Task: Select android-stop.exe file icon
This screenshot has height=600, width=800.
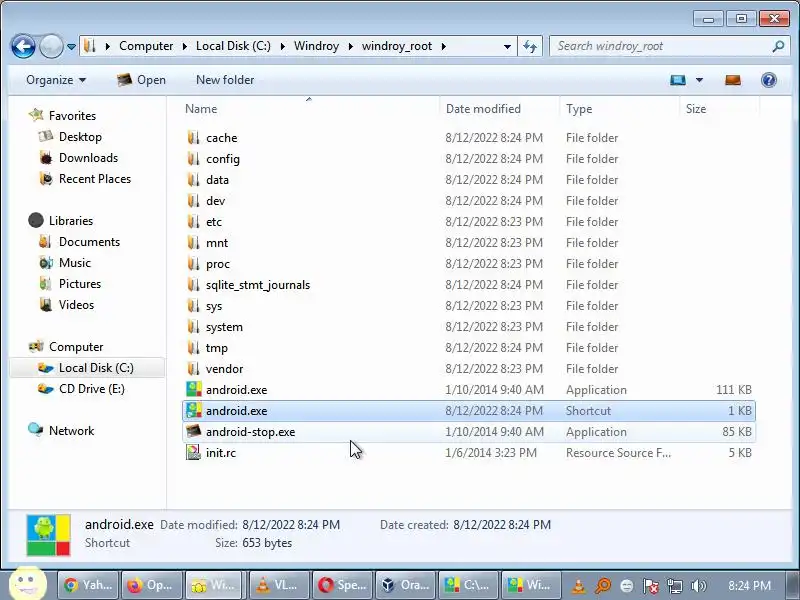Action: (193, 432)
